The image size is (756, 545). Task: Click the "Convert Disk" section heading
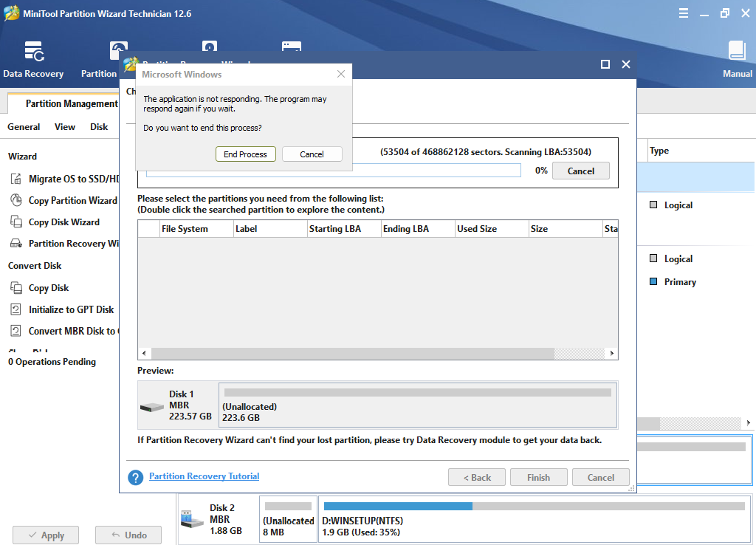click(x=35, y=266)
